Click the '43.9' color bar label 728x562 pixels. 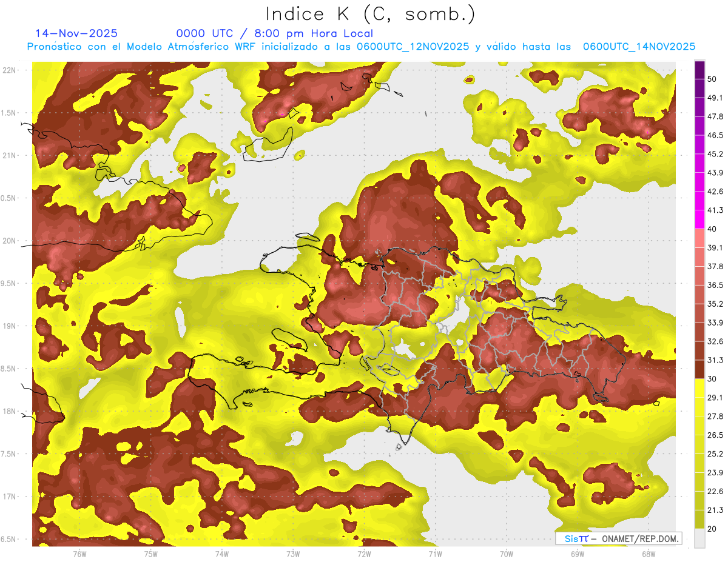click(715, 173)
